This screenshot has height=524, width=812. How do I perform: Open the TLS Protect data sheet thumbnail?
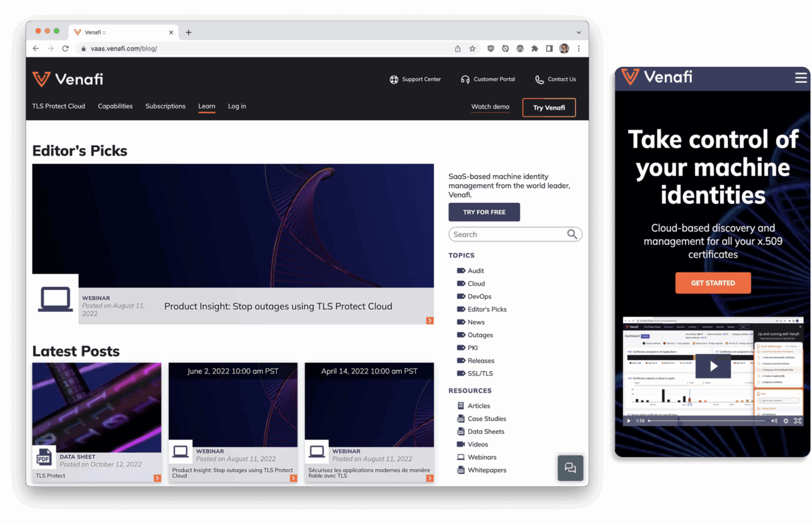tap(97, 407)
